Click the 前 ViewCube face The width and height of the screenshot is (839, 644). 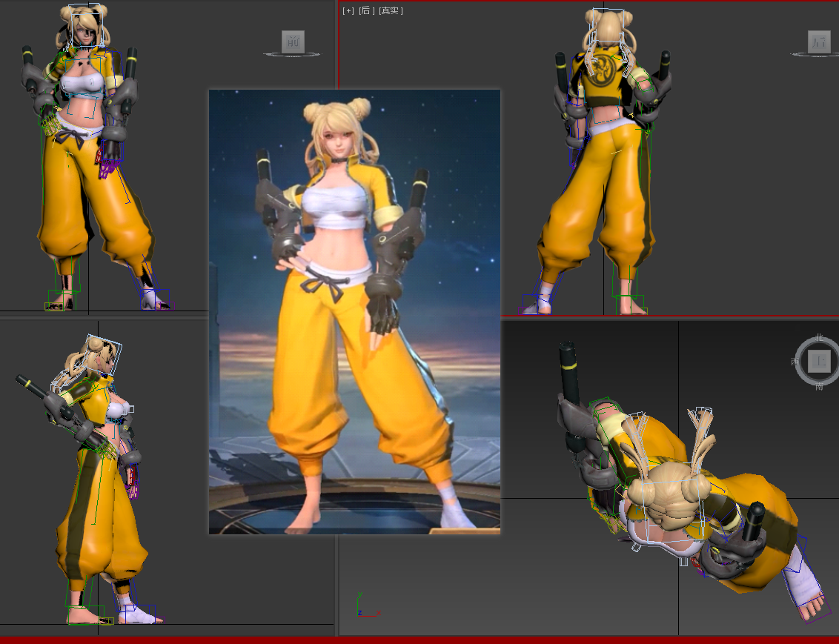[x=293, y=42]
